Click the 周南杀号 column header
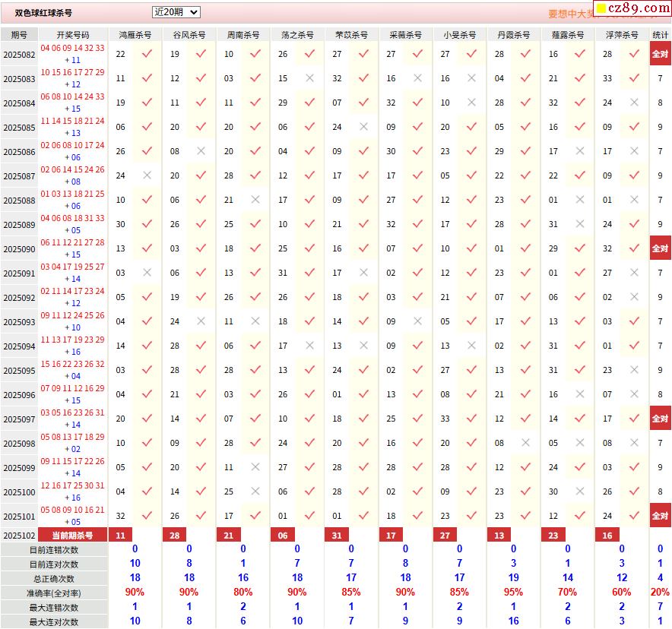The image size is (672, 629). pos(243,35)
